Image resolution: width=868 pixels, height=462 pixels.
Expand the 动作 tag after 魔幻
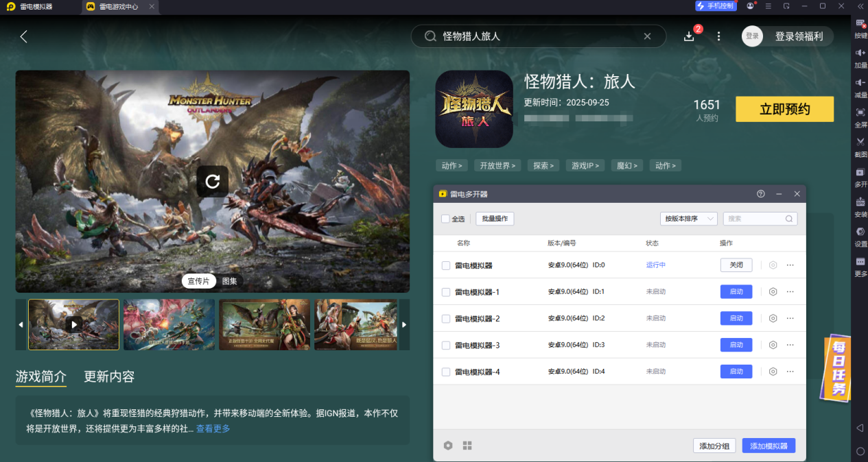coord(666,165)
